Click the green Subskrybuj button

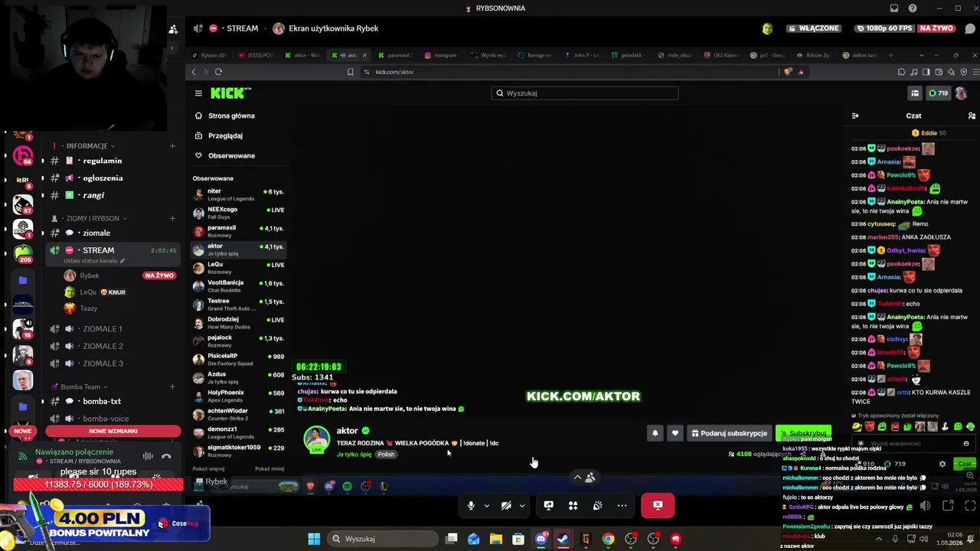803,433
